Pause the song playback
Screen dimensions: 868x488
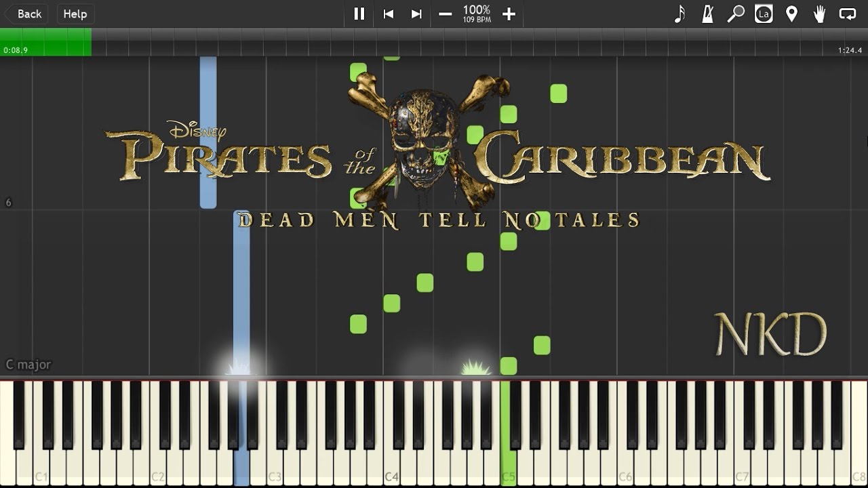click(359, 14)
